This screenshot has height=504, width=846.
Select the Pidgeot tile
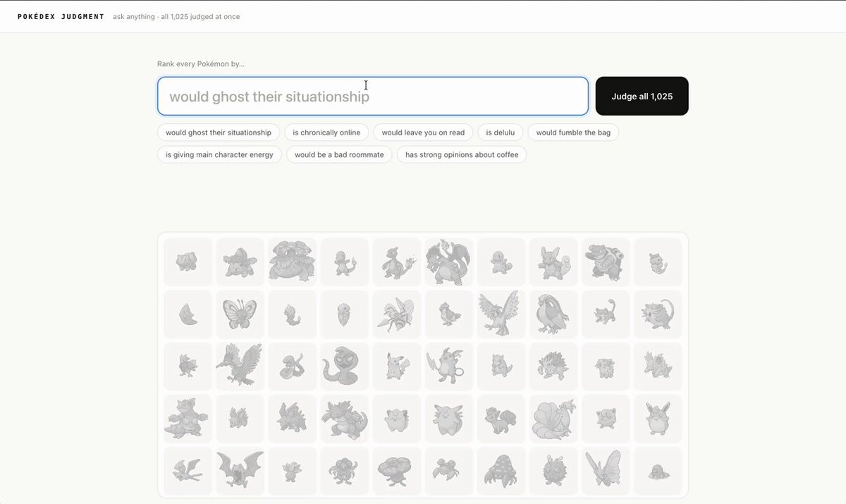pyautogui.click(x=553, y=314)
